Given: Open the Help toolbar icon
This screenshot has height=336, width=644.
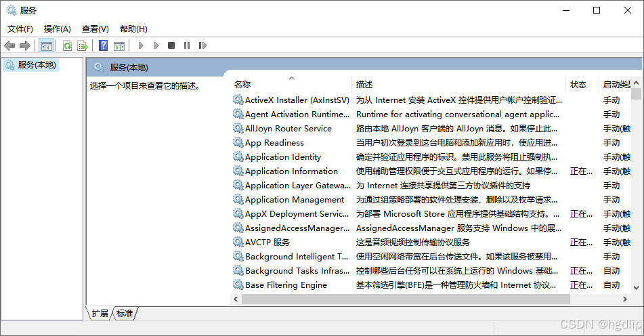Looking at the screenshot, I should [x=104, y=45].
